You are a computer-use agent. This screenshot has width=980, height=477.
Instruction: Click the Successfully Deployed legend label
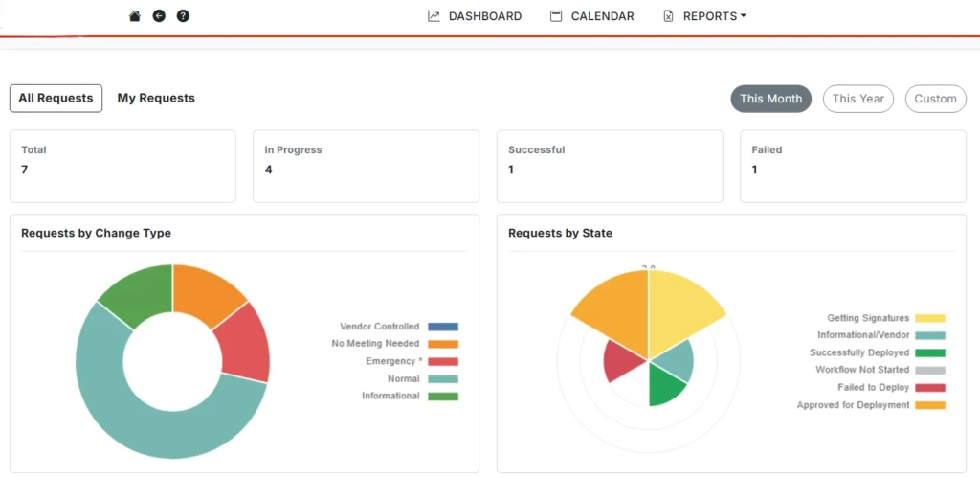click(859, 353)
